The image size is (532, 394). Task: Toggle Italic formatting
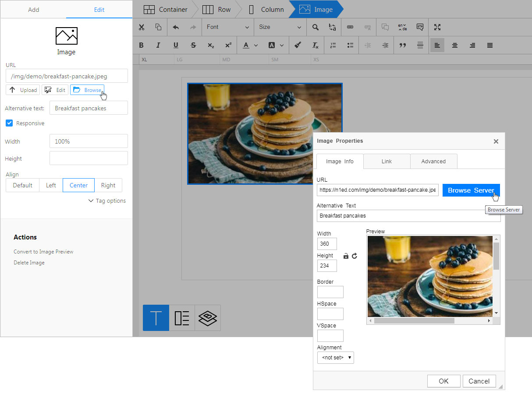[x=158, y=45]
